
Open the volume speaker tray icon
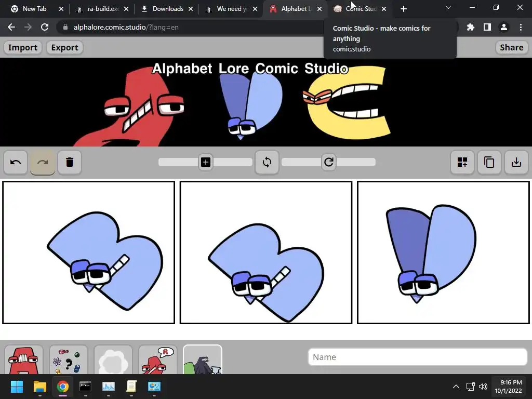(483, 387)
